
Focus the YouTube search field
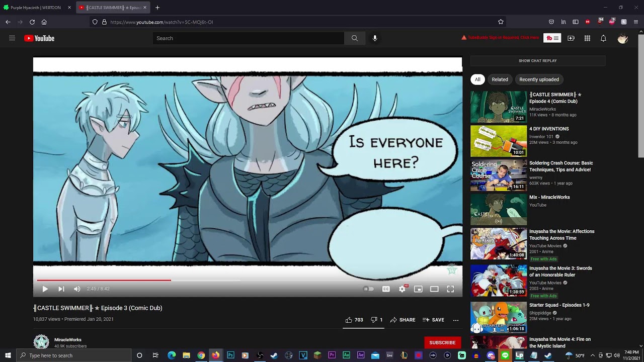tap(249, 38)
